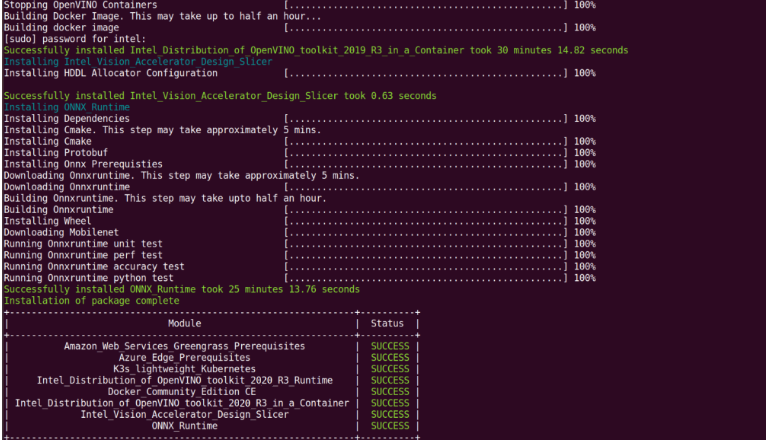Click the Installing Protobuf progress bar

tap(426, 153)
